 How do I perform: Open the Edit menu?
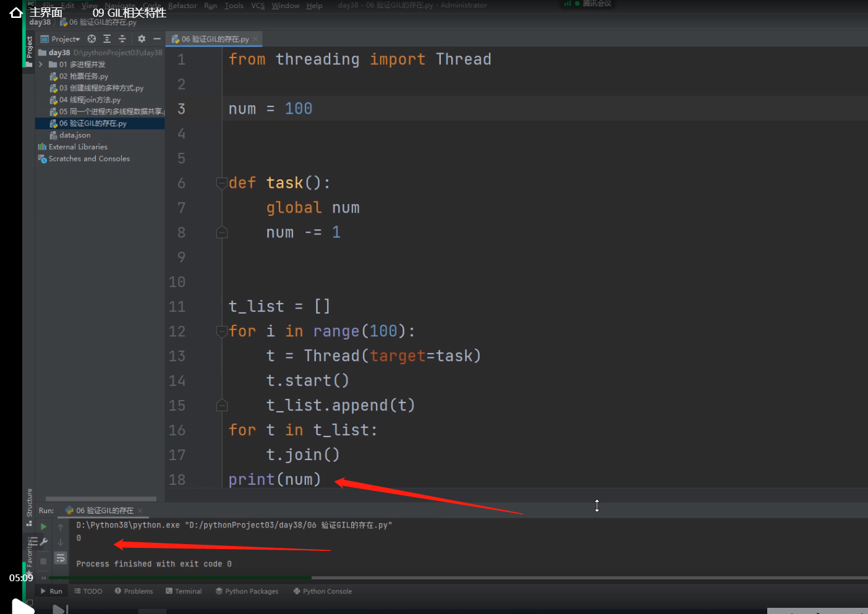pos(67,6)
